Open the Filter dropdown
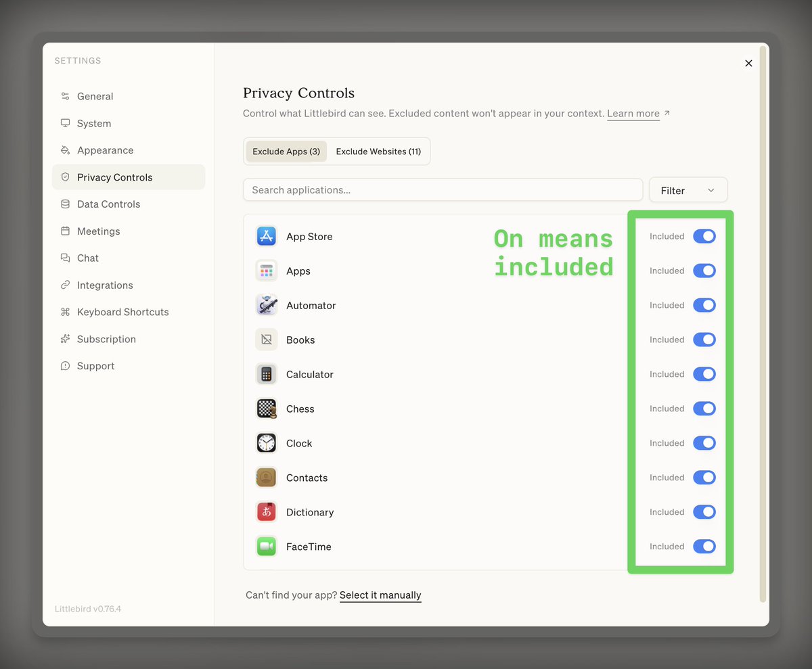This screenshot has height=669, width=812. (x=688, y=190)
